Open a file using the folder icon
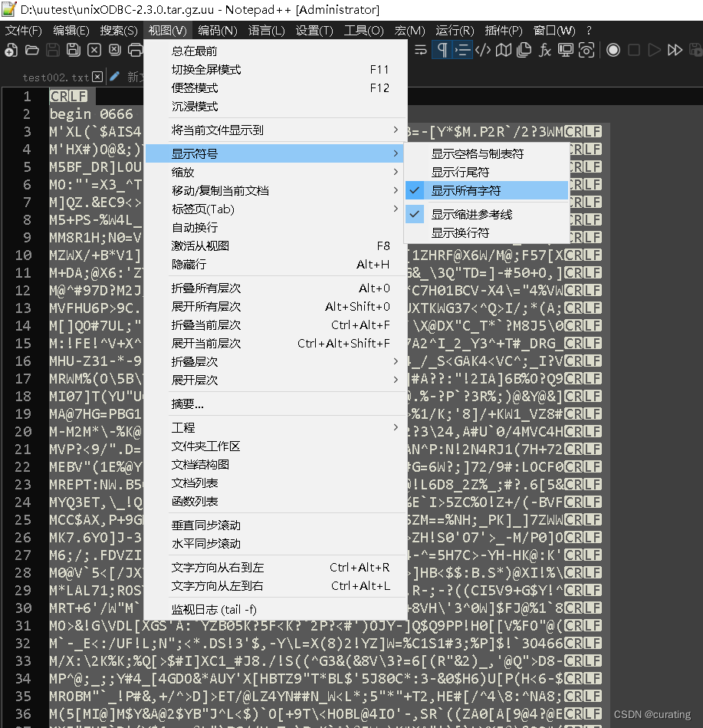703x728 pixels. 33,50
